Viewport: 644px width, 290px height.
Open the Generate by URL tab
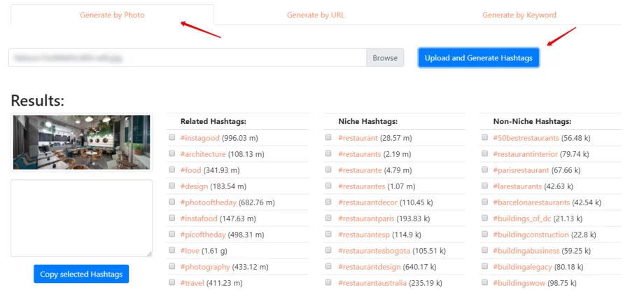click(316, 15)
